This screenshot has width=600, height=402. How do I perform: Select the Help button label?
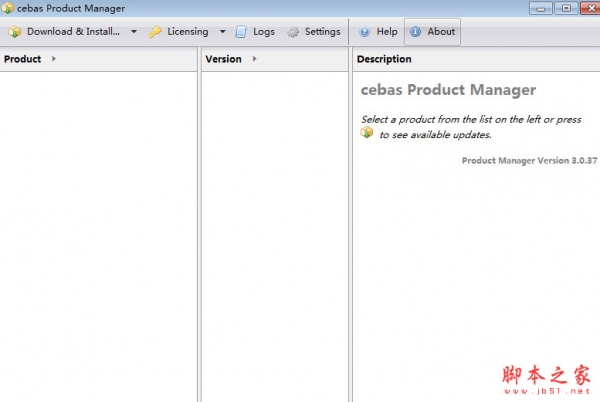pyautogui.click(x=387, y=32)
